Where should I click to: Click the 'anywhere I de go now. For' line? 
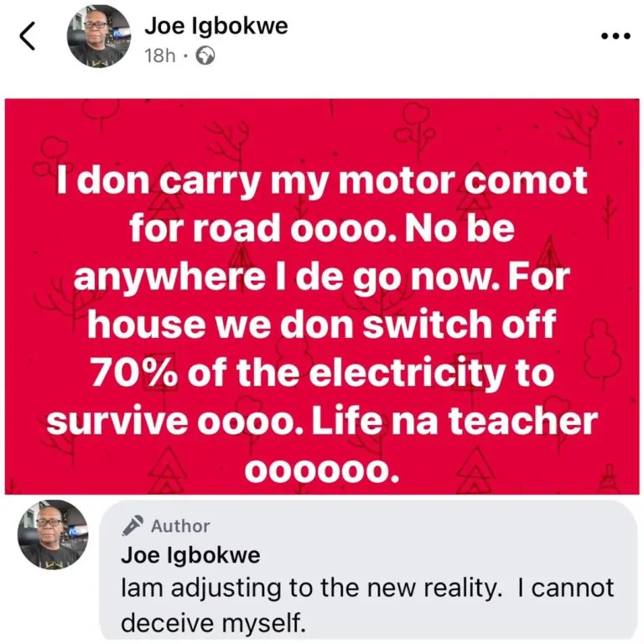[x=322, y=278]
